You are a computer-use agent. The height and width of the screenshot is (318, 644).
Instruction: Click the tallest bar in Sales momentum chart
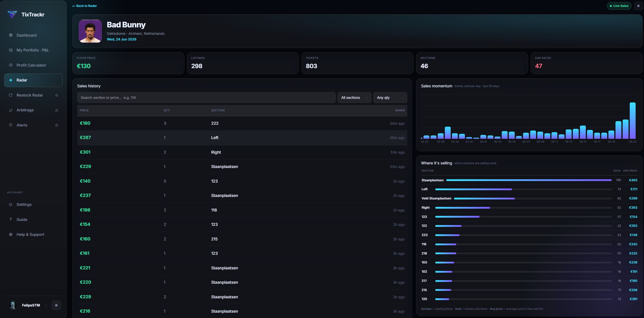click(x=632, y=121)
